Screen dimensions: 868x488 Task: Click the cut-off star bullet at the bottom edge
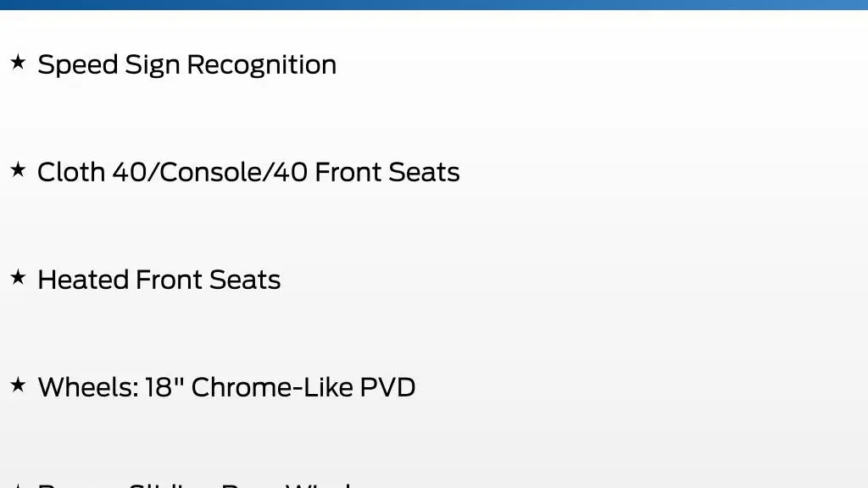coord(18,485)
